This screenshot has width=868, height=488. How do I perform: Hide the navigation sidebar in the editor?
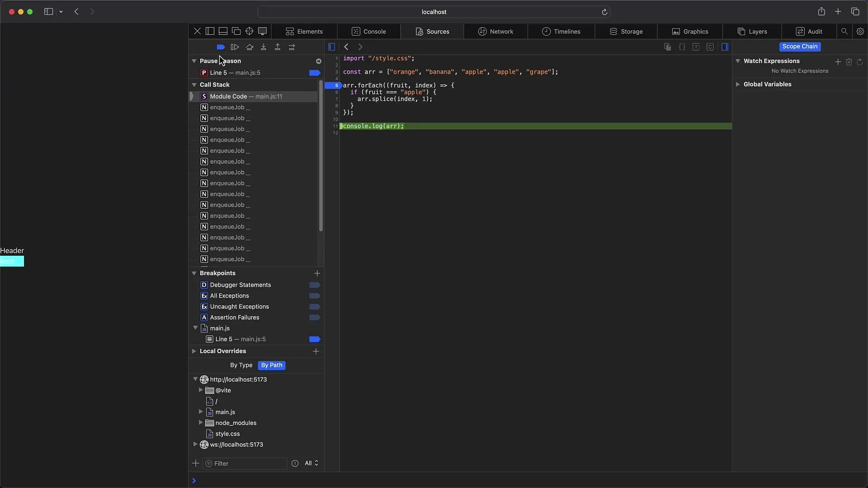pyautogui.click(x=331, y=47)
